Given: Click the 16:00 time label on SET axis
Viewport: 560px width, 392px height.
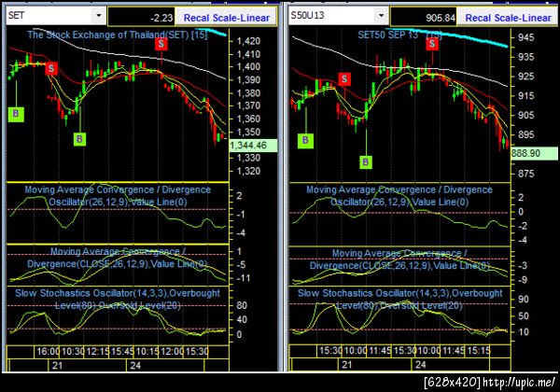Looking at the screenshot, I should point(48,352).
